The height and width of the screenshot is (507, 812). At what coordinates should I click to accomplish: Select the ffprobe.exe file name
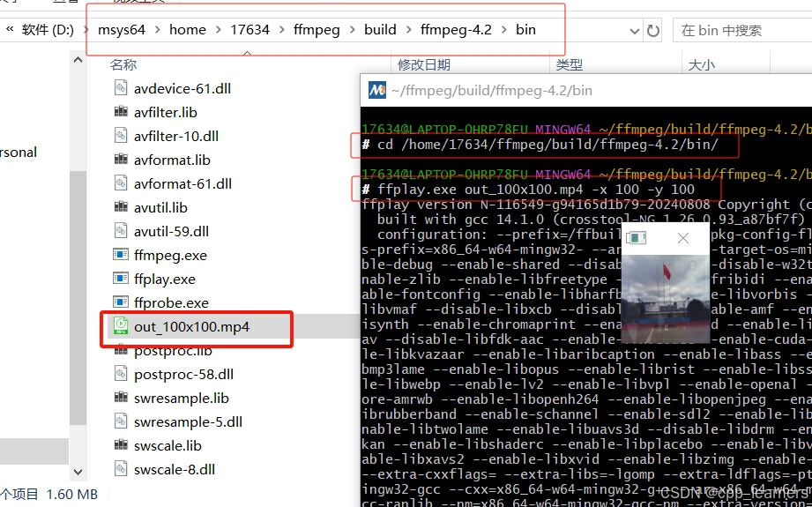(x=171, y=303)
